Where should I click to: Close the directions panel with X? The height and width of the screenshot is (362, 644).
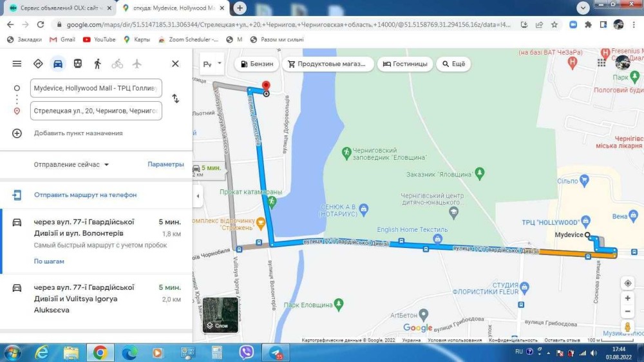pos(175,64)
